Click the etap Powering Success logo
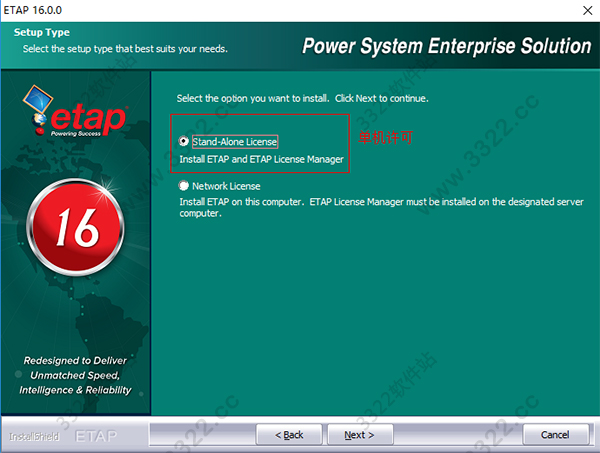Screen dimensions: 600x453 [x=75, y=111]
